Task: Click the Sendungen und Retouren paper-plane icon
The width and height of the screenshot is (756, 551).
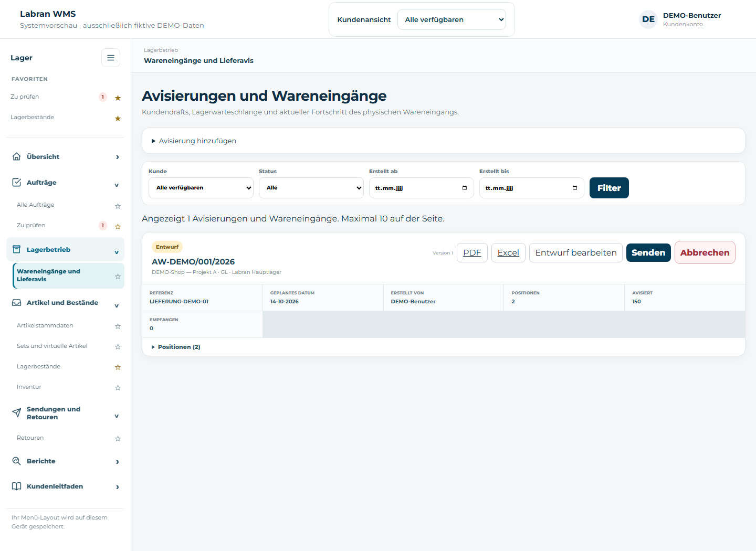Action: coord(17,412)
